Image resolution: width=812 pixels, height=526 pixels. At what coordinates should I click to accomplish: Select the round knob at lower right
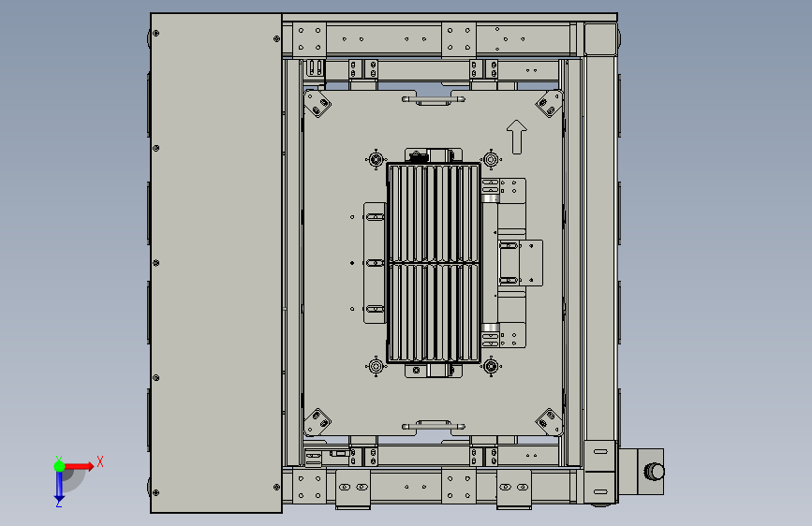[x=654, y=471]
